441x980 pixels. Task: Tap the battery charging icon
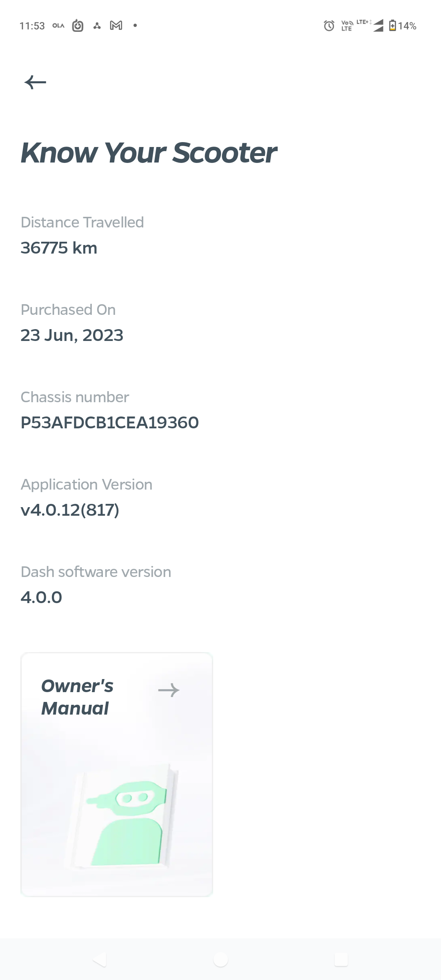(x=392, y=26)
